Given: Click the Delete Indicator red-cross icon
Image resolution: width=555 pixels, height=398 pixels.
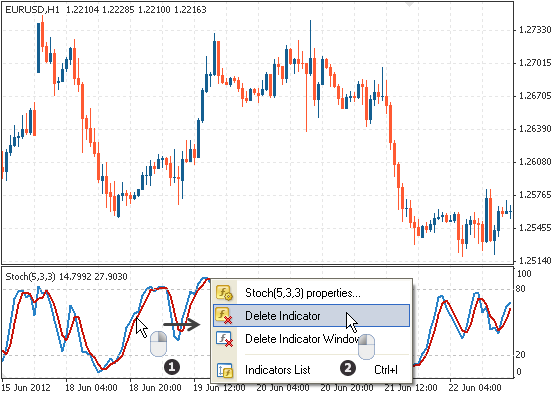Looking at the screenshot, I should (x=224, y=315).
